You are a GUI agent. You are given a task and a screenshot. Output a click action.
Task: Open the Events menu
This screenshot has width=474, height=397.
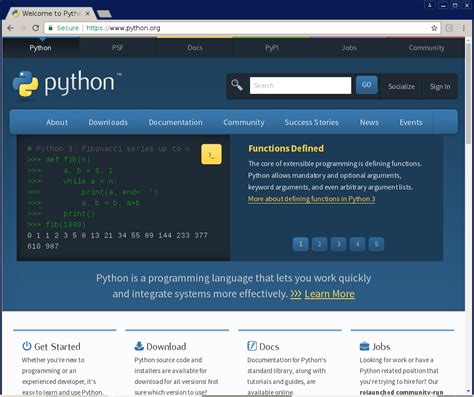pos(411,122)
